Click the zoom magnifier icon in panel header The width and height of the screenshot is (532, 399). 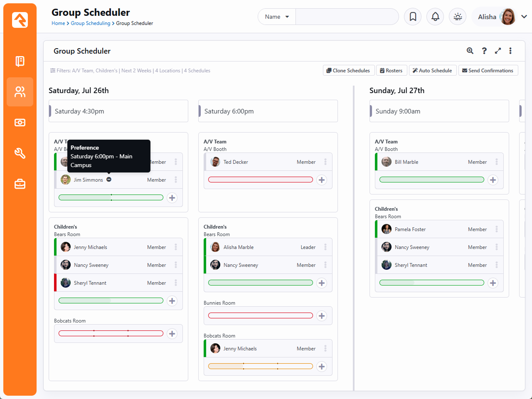pos(470,51)
